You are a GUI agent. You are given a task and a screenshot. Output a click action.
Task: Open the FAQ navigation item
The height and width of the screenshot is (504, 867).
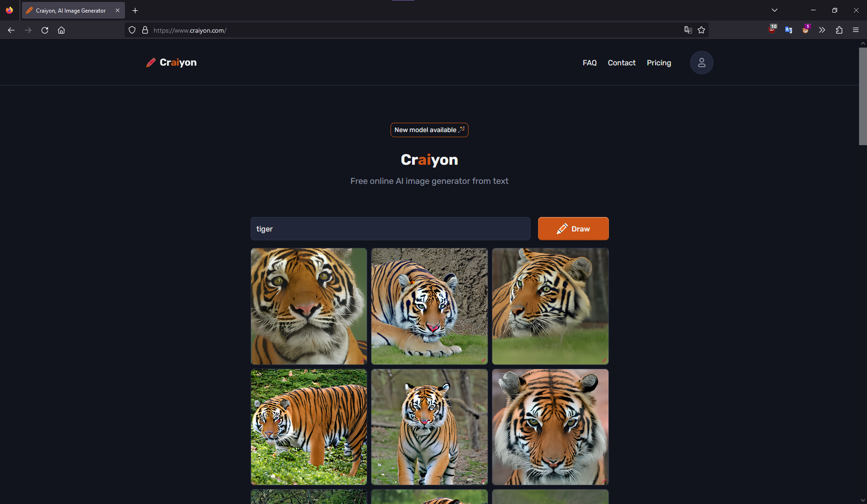589,63
